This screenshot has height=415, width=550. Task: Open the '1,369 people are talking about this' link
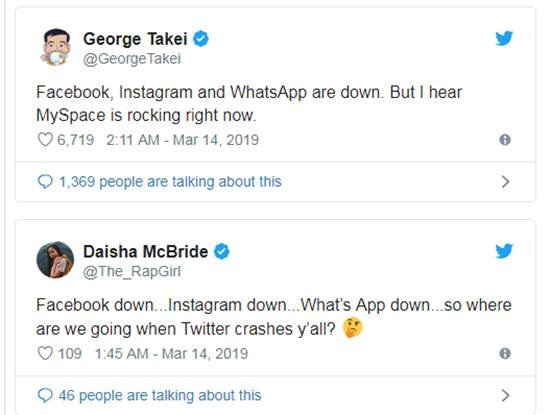170,182
